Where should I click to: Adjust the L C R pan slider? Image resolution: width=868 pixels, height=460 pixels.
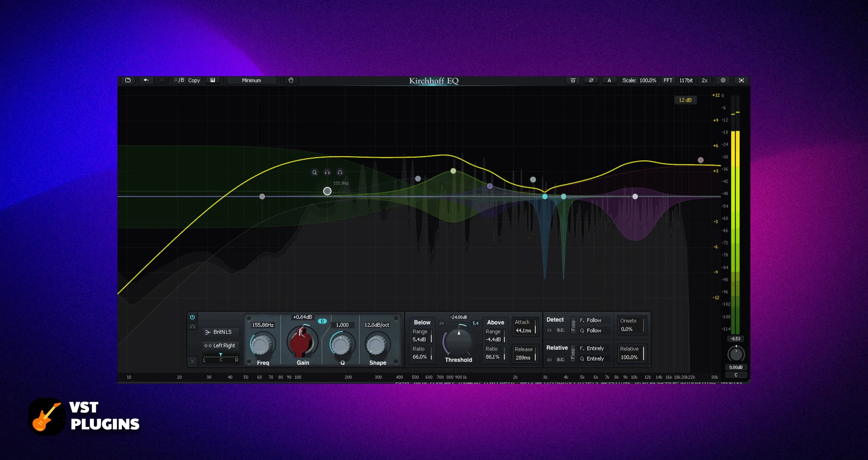(x=221, y=357)
